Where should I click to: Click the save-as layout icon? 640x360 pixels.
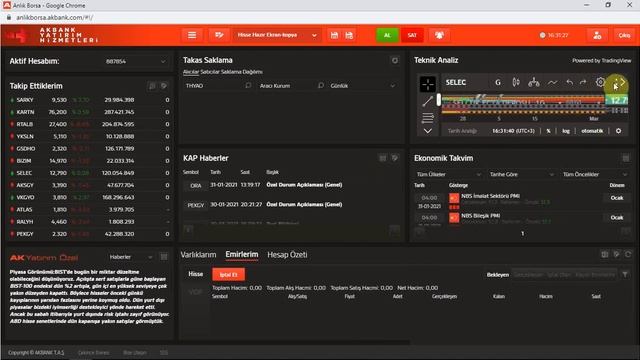pyautogui.click(x=349, y=35)
